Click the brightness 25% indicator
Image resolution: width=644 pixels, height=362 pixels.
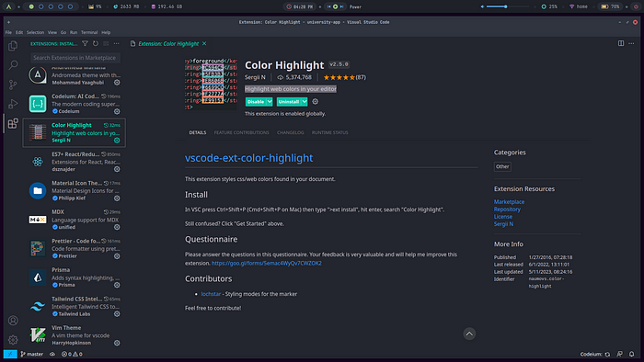tap(549, 6)
